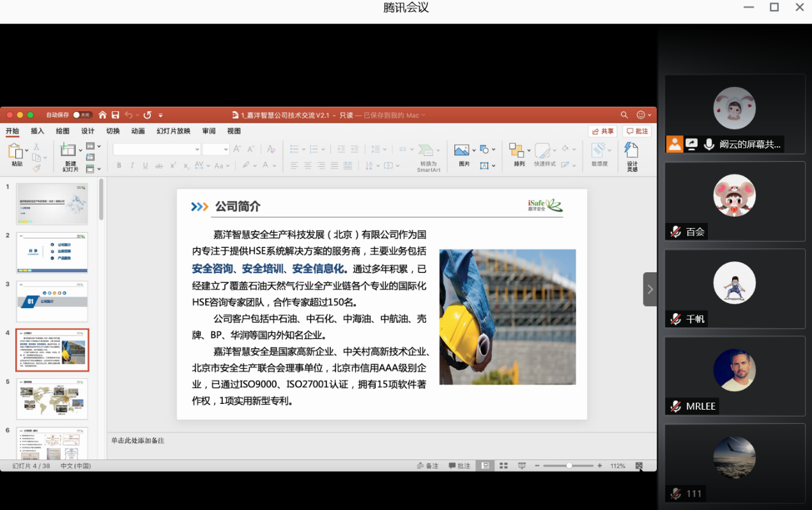Open the 幻灯片放映 ribbon tab
The image size is (812, 510).
[x=172, y=130]
